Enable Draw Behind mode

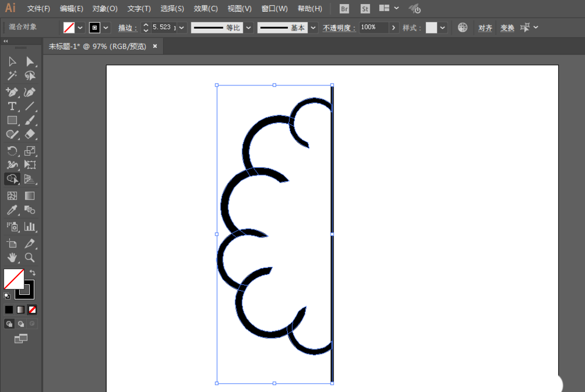[21, 324]
